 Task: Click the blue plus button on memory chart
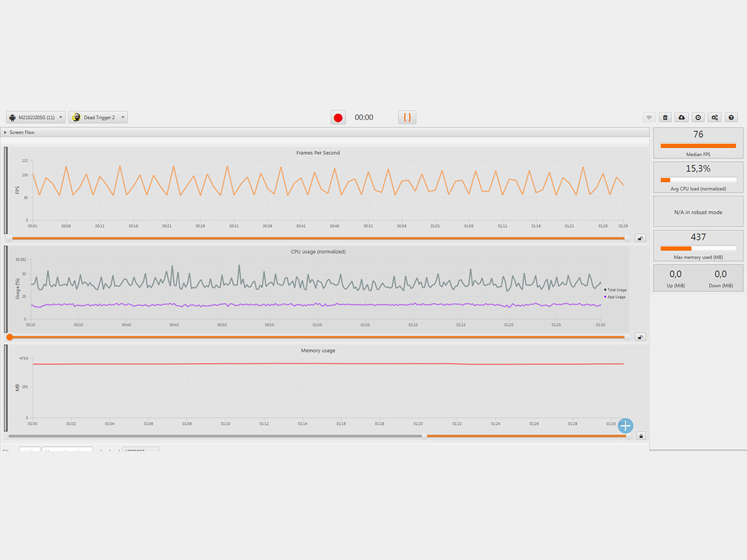(625, 426)
